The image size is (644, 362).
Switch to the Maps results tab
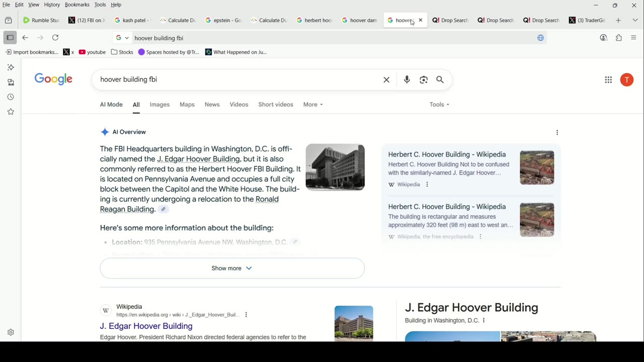pos(187,105)
